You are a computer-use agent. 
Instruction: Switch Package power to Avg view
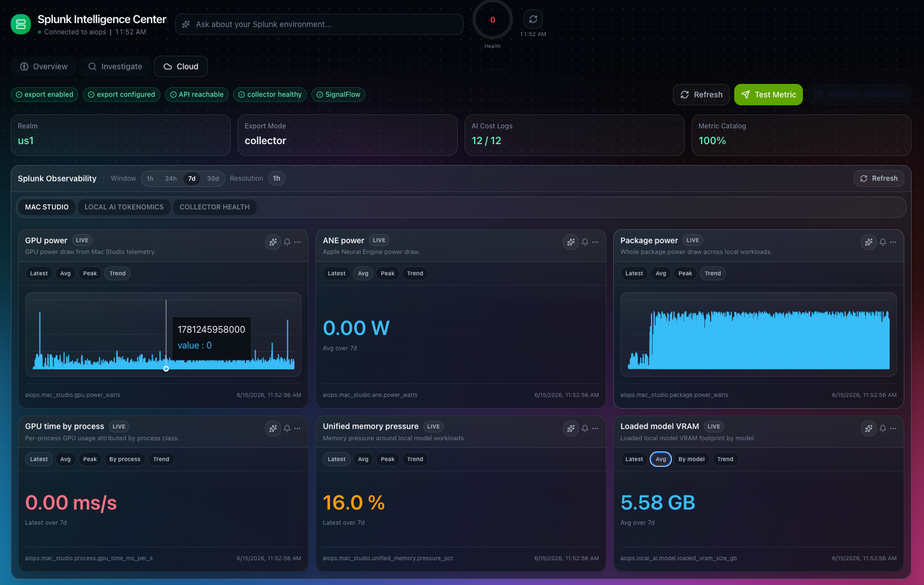click(661, 274)
